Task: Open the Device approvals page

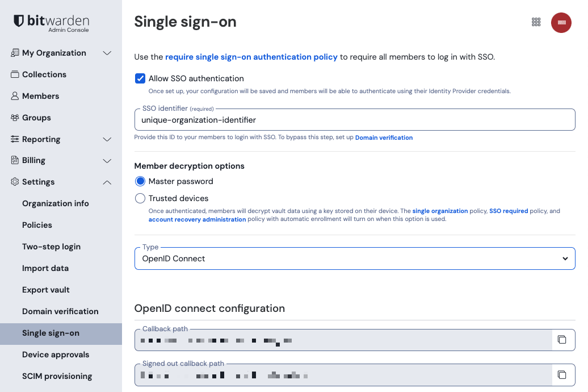Action: [x=55, y=355]
